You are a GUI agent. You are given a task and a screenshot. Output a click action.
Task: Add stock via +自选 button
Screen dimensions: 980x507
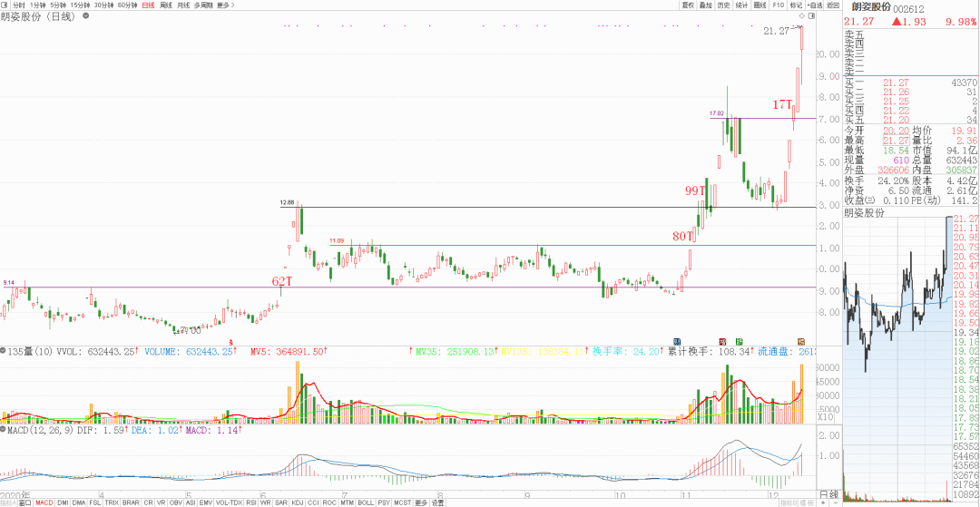click(x=814, y=5)
